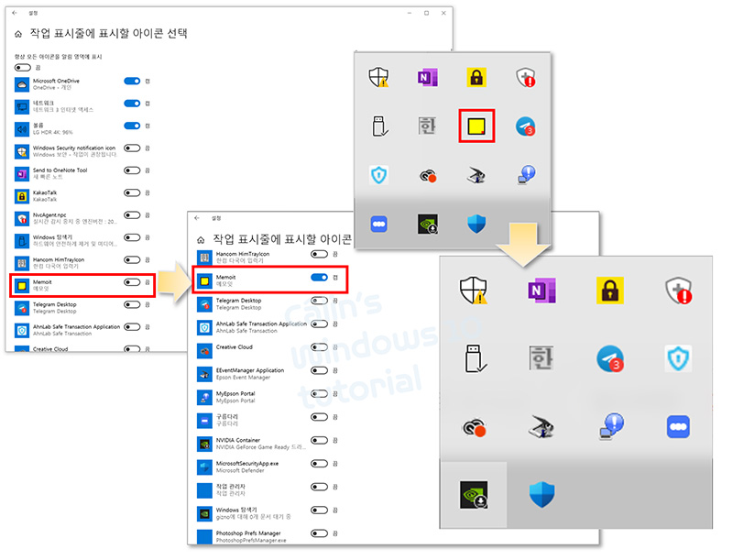Click NvcAgent red-alert shield in upper tray popup
The width and height of the screenshot is (733, 560).
tap(525, 78)
